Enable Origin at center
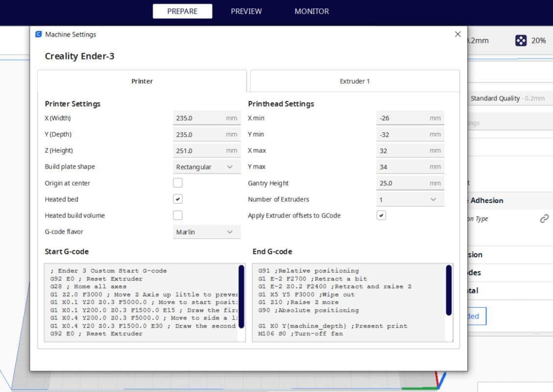This screenshot has height=392, width=553. [x=177, y=183]
